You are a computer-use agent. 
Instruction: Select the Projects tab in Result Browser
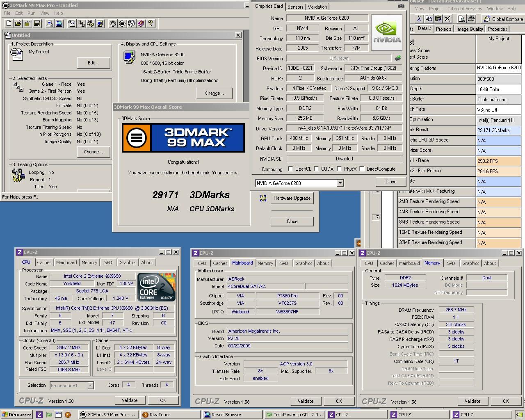(444, 29)
